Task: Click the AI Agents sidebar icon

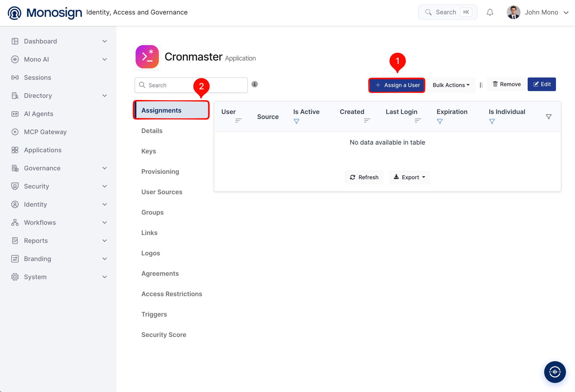Action: [x=15, y=114]
